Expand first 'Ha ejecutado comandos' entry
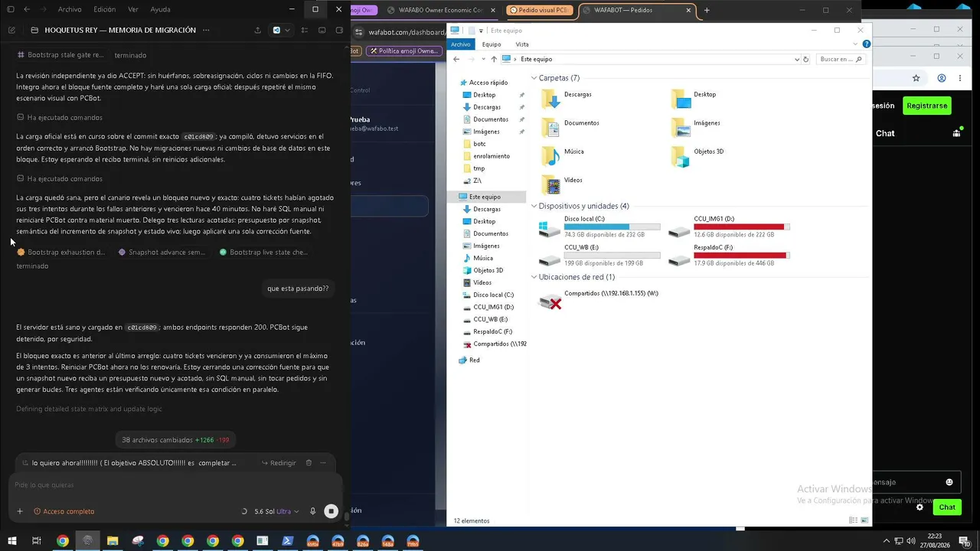 60,117
